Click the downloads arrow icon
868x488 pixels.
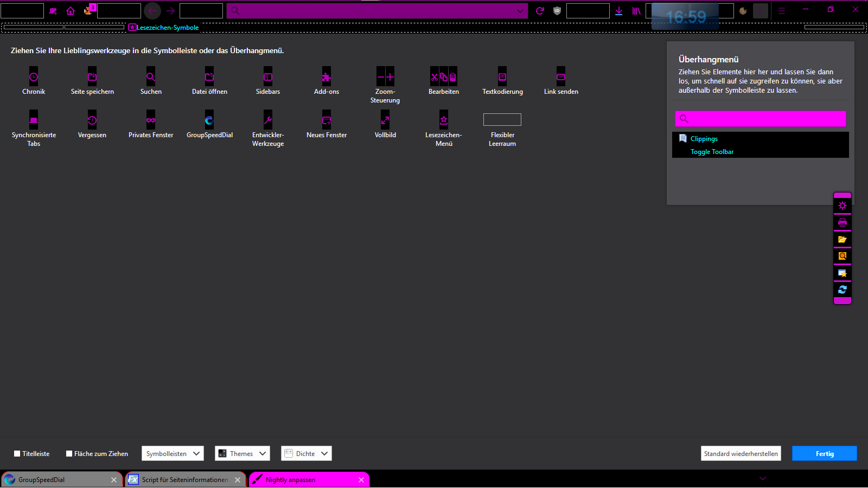coord(619,11)
